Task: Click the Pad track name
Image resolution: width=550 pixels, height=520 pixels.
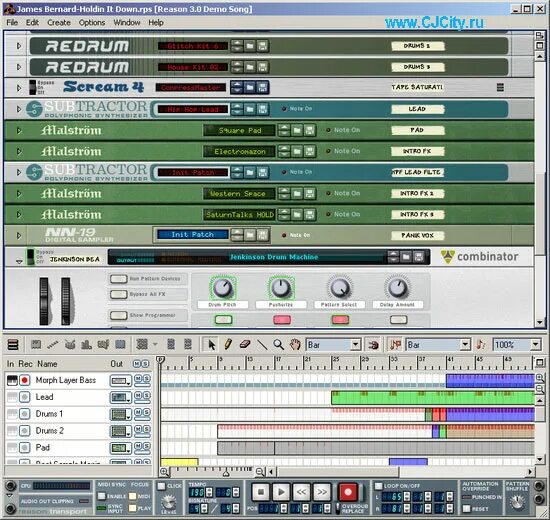Action: 42,447
